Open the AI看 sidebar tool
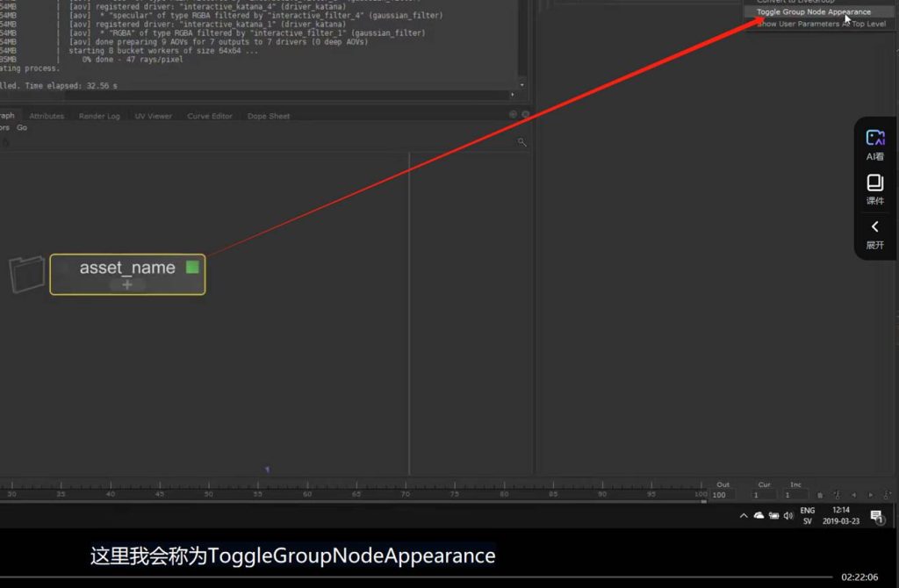Viewport: 899px width, 588px height. click(x=874, y=145)
